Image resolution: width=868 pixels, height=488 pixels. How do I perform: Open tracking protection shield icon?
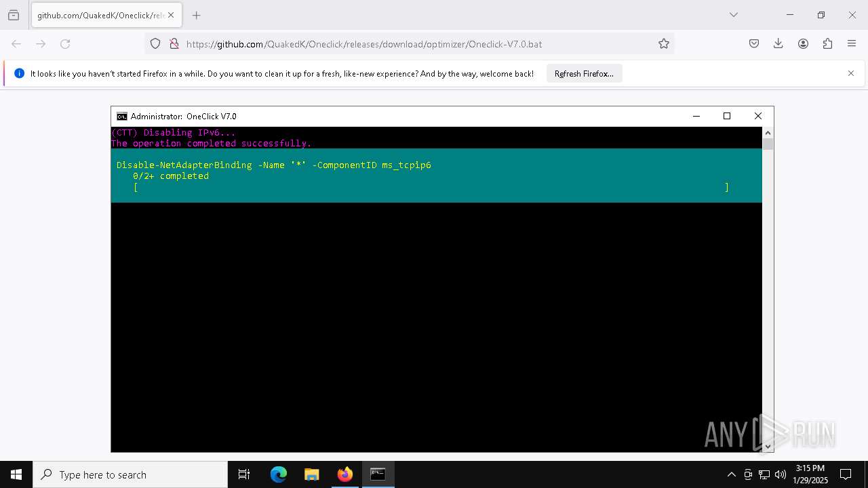point(155,44)
